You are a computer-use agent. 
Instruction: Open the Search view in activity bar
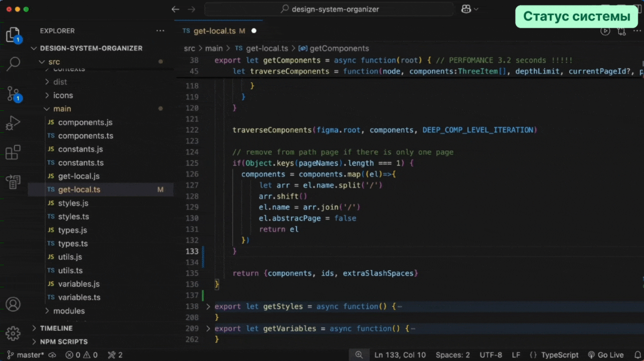click(x=13, y=64)
